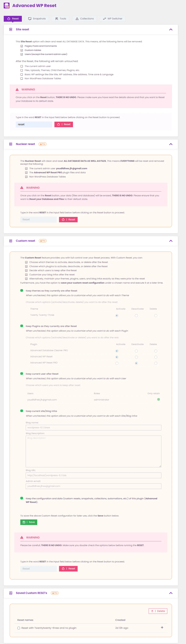Select Delete for Twenty Twenty-Three theme
This screenshot has height=644, width=186.
[x=156, y=316]
